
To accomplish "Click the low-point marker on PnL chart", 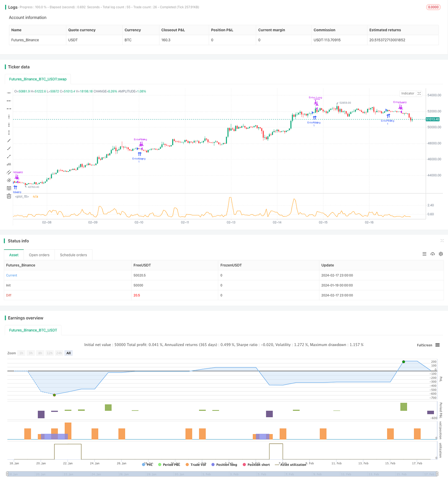I will click(54, 395).
